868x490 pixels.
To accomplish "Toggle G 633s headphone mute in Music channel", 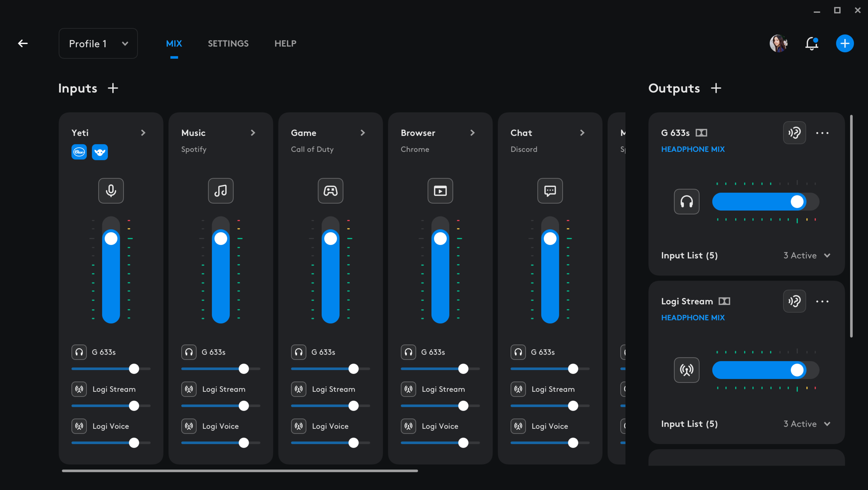I will [x=189, y=352].
